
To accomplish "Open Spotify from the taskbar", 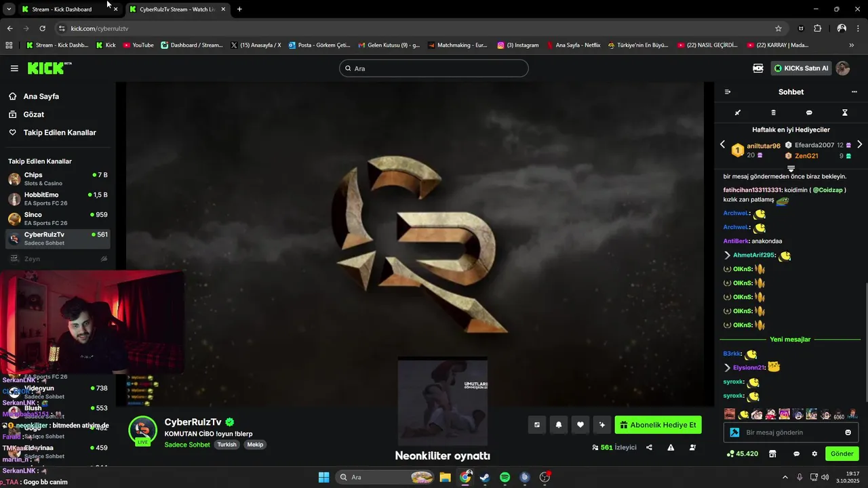I will click(x=505, y=477).
